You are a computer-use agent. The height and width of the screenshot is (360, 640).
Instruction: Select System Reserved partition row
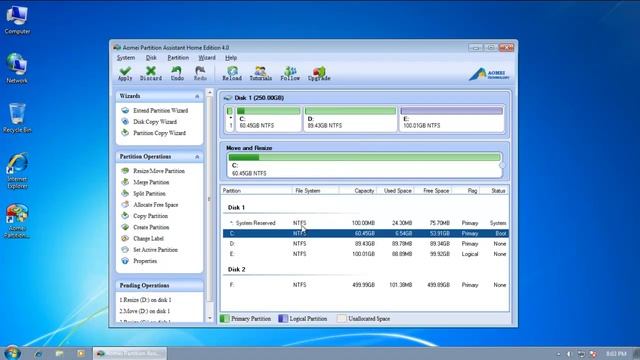coord(365,223)
